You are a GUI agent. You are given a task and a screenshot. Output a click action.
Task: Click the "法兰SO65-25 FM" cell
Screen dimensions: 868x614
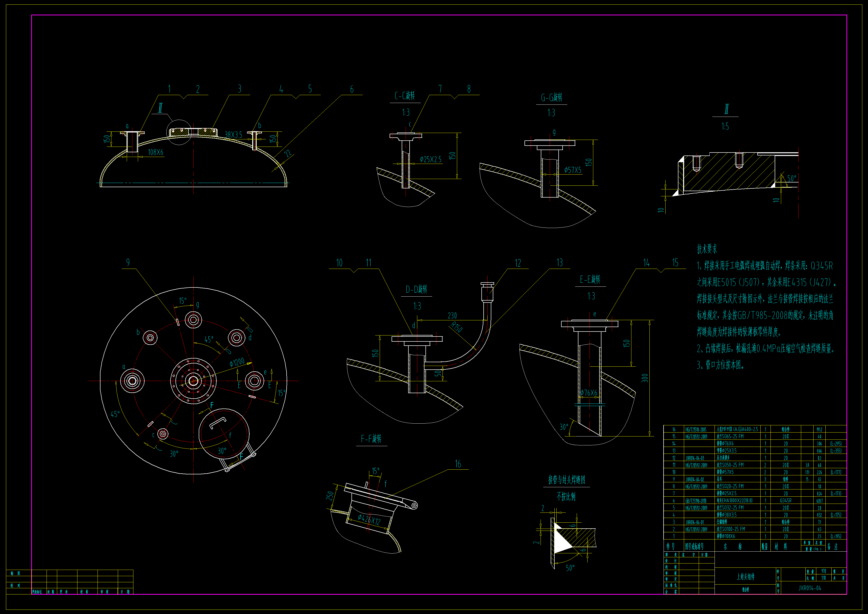[730, 436]
